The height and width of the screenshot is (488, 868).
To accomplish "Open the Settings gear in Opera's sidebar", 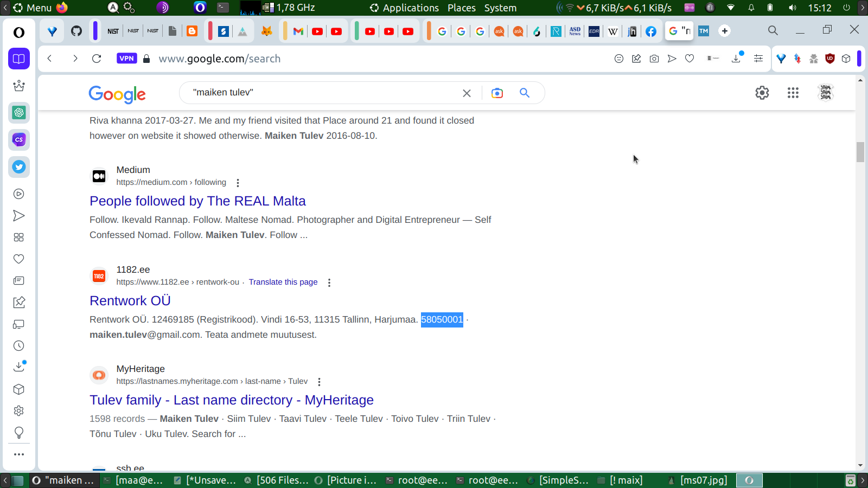I will [19, 411].
